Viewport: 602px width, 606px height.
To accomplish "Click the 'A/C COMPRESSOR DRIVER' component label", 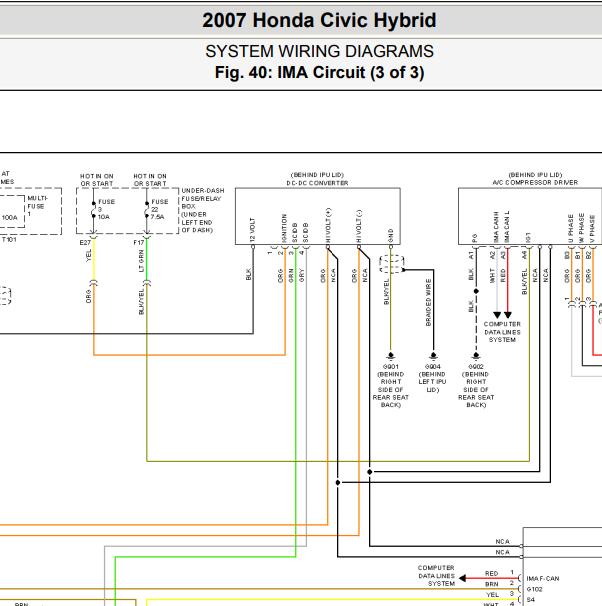I will click(x=535, y=182).
